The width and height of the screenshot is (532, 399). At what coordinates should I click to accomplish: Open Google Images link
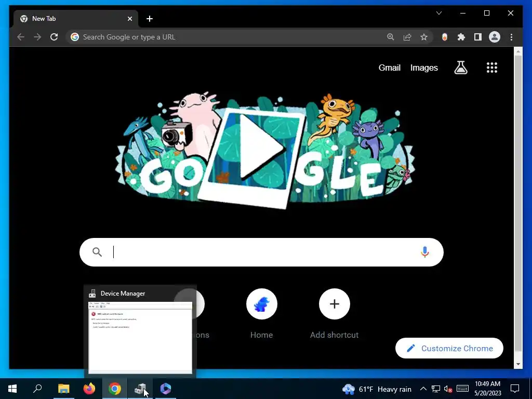(x=424, y=68)
